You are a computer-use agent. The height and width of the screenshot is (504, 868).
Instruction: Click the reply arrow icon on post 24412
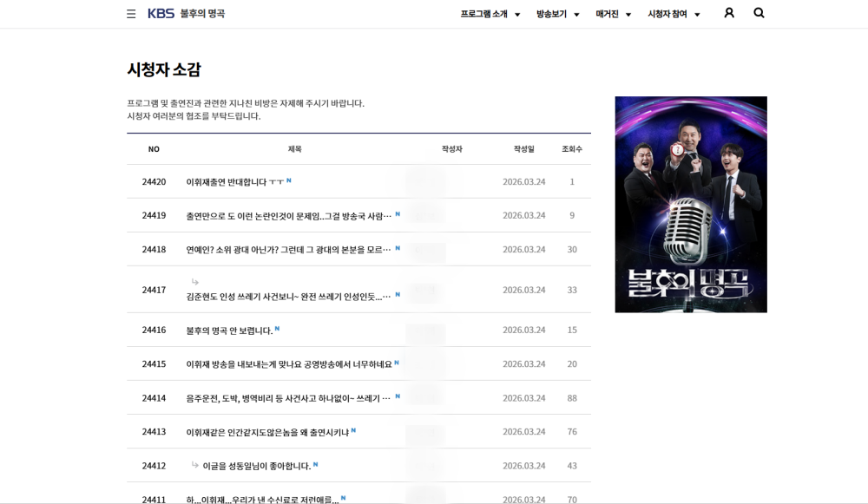tap(193, 465)
